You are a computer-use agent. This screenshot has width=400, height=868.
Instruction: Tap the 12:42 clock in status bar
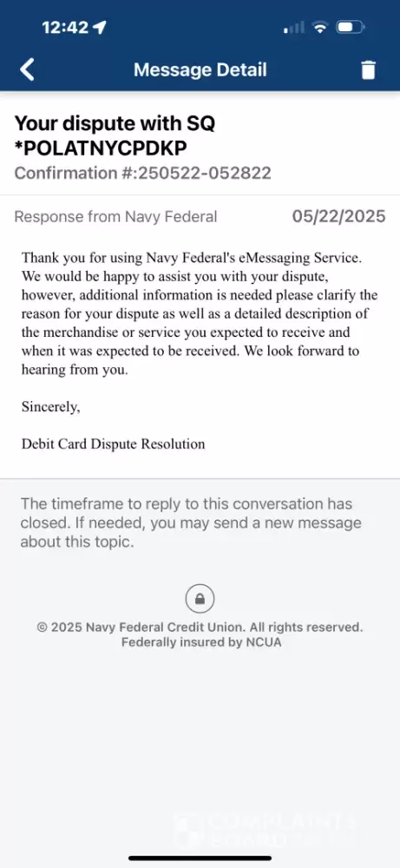[66, 27]
